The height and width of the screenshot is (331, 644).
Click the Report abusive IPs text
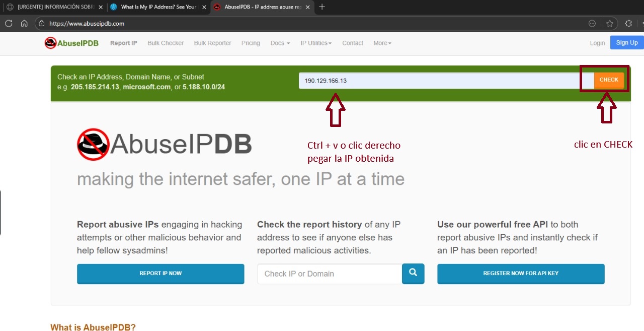tap(118, 224)
